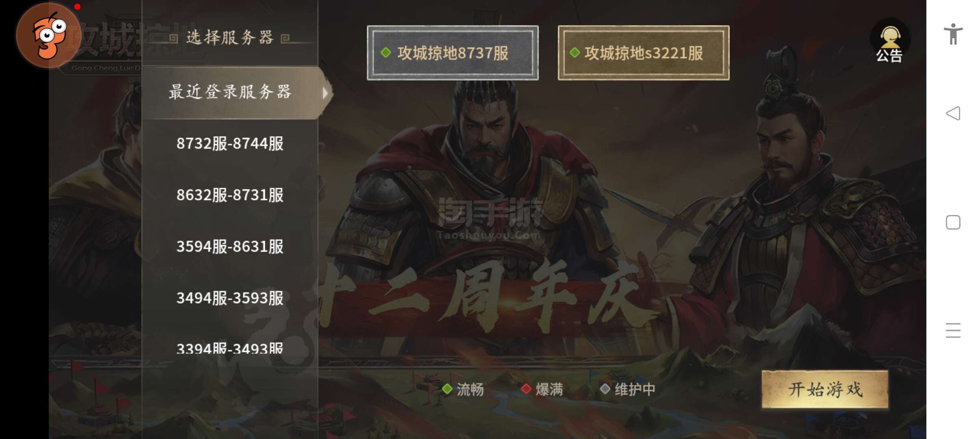Click the green diamond on s3221服 server
Viewport: 980px width, 439px height.
(575, 52)
